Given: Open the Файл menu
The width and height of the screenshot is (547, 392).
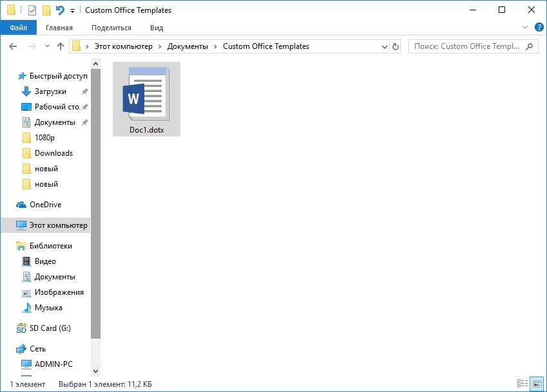Looking at the screenshot, I should pyautogui.click(x=19, y=28).
